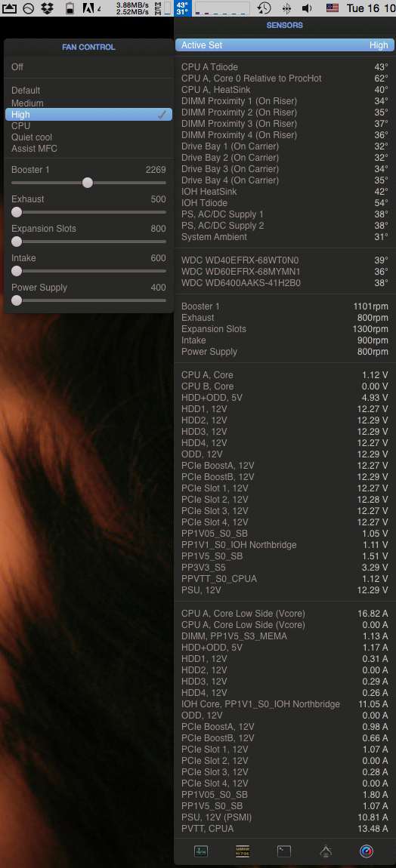Open the CPU usage graph in menu bar
396x868 pixels.
tap(222, 8)
